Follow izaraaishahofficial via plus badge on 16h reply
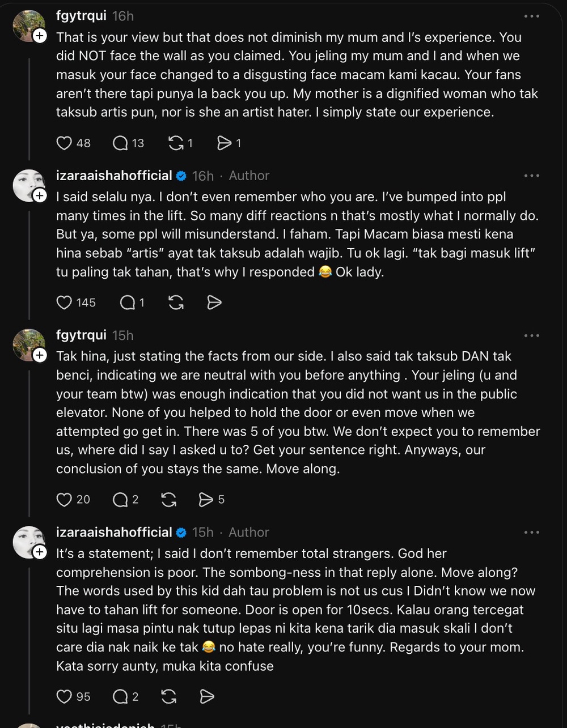The height and width of the screenshot is (728, 567). point(40,195)
